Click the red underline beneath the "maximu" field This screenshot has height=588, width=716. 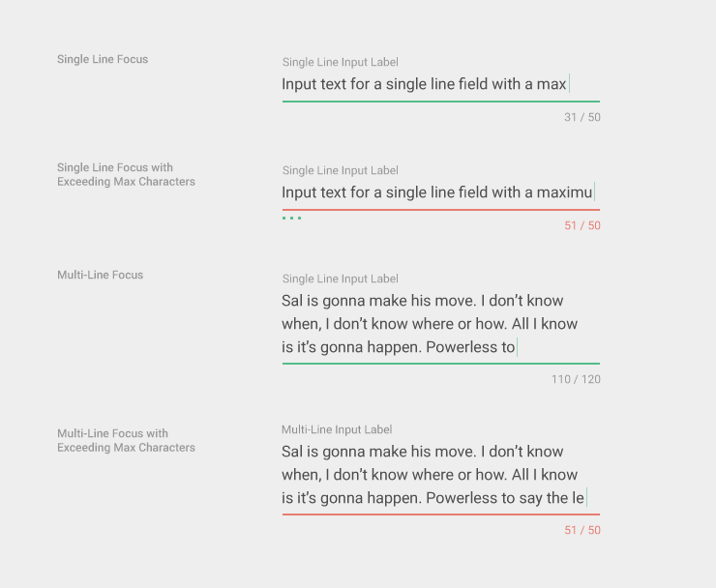coord(440,209)
